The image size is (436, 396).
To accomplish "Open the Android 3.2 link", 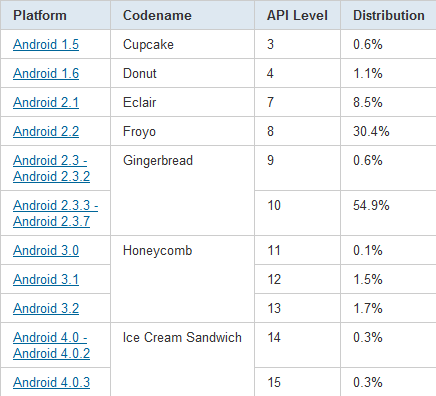I will pyautogui.click(x=46, y=308).
